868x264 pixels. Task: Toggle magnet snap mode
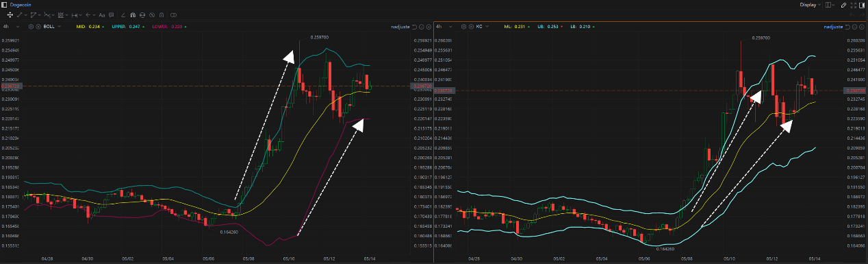tap(133, 15)
